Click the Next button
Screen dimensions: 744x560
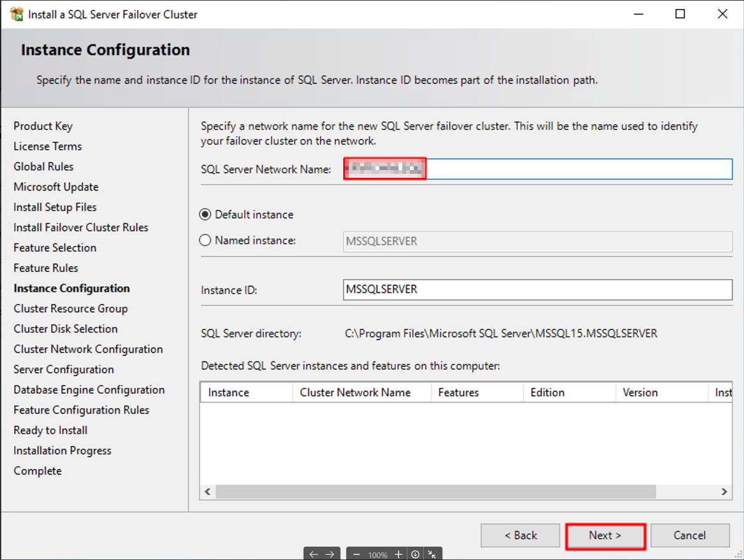coord(605,536)
